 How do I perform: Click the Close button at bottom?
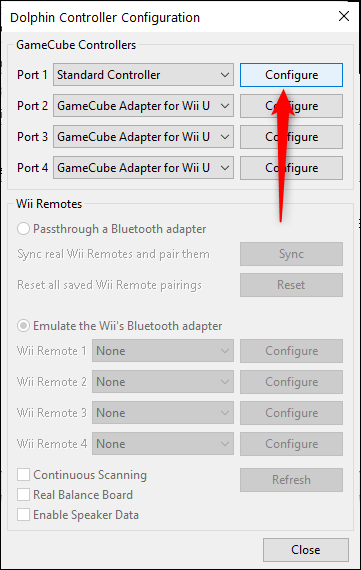(x=306, y=550)
